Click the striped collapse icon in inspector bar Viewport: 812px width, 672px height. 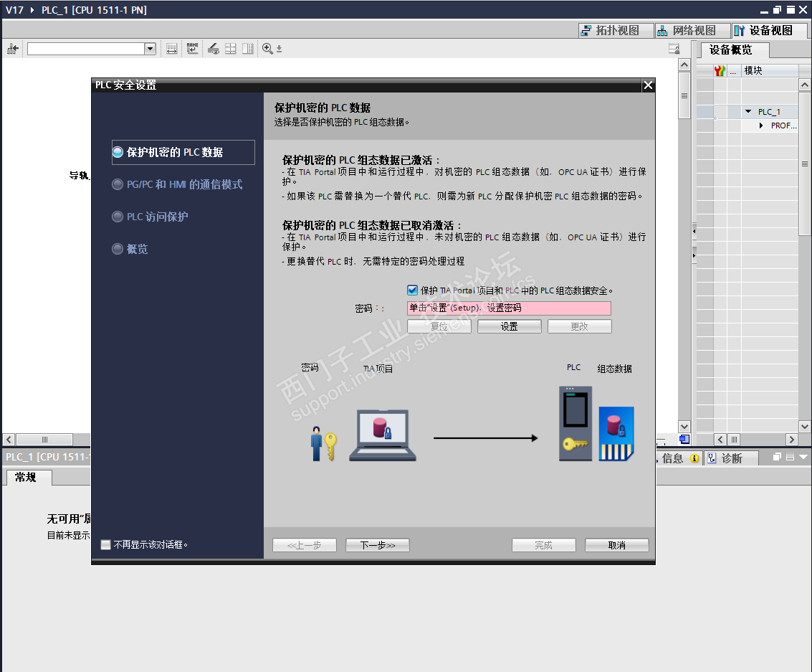(x=790, y=457)
